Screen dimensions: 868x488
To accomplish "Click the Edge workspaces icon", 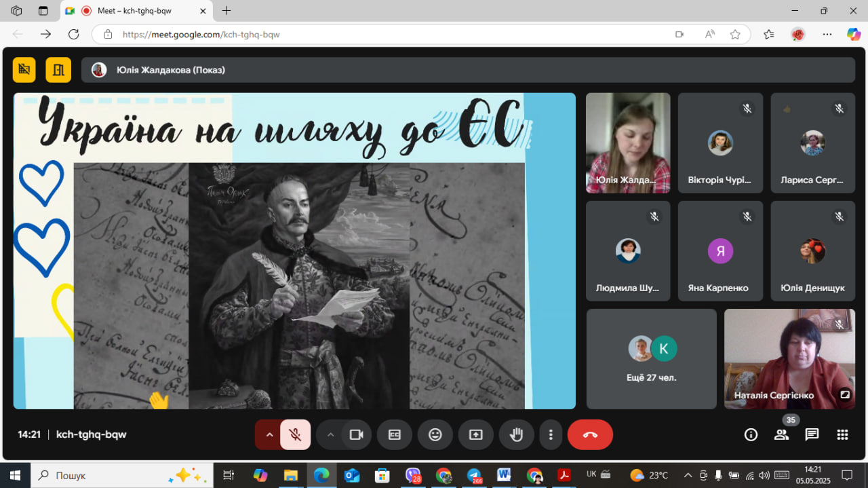I will point(17,11).
